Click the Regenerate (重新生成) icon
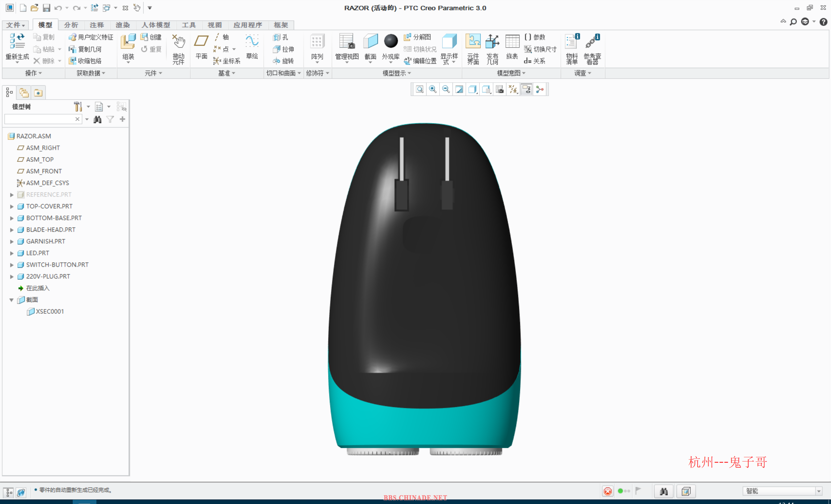The image size is (831, 504). (17, 42)
